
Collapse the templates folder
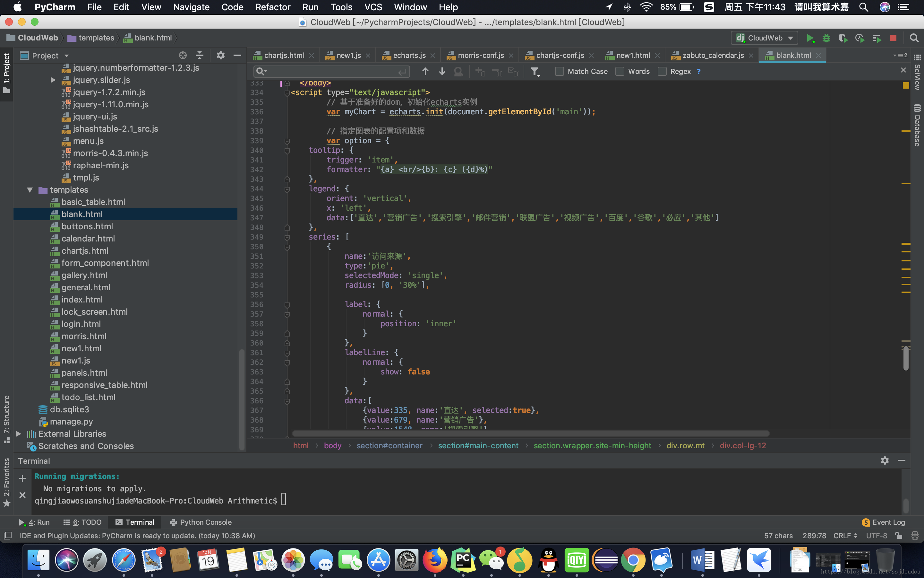(30, 190)
